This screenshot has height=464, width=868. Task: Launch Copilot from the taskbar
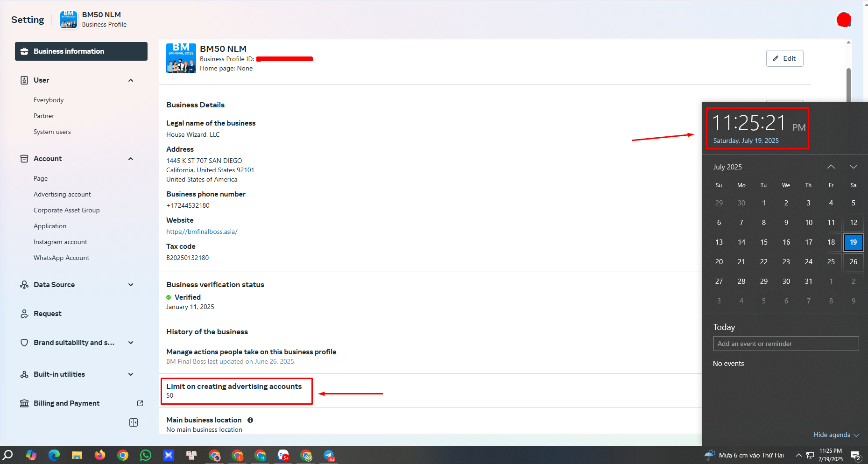click(x=31, y=455)
